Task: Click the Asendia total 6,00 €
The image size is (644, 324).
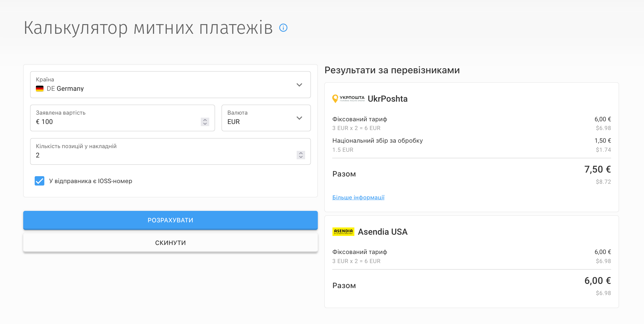Action: pyautogui.click(x=598, y=281)
